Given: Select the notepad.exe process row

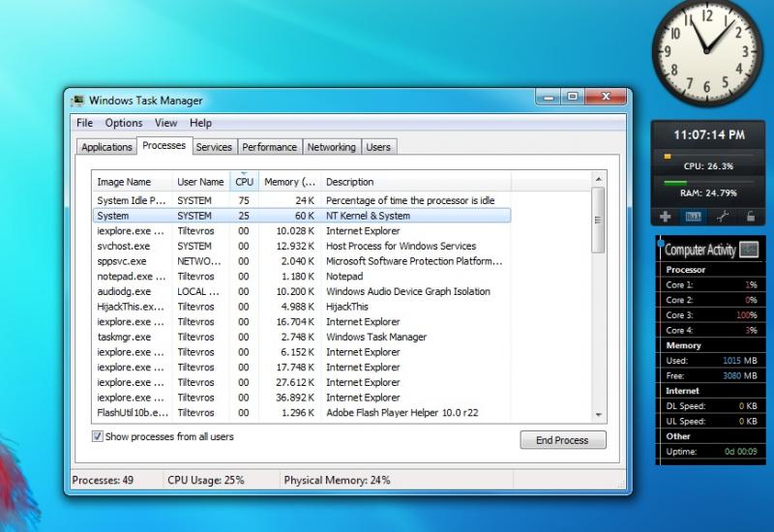Looking at the screenshot, I should pyautogui.click(x=302, y=277).
